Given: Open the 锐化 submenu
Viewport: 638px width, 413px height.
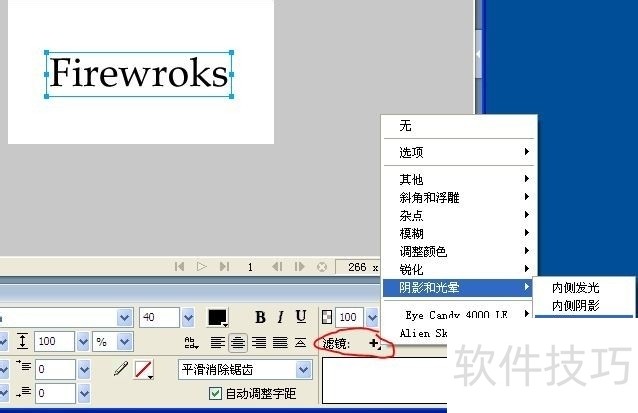Looking at the screenshot, I should pos(459,269).
